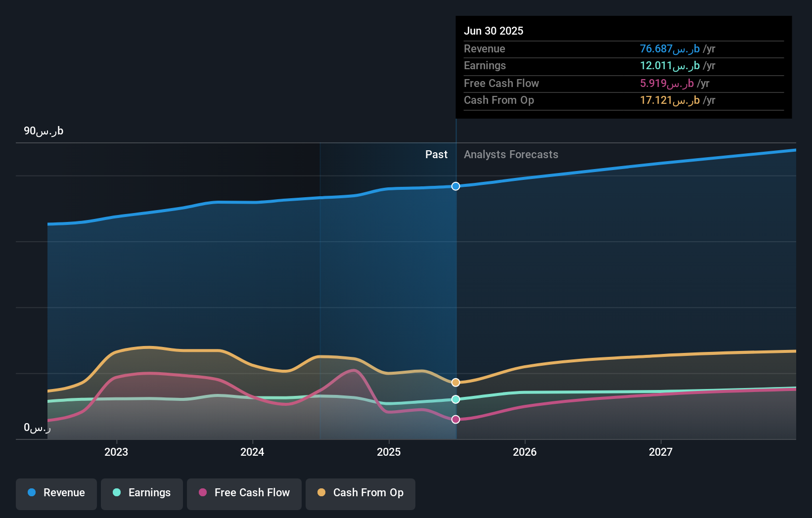Switch to the Analysts Forecasts section

point(511,155)
